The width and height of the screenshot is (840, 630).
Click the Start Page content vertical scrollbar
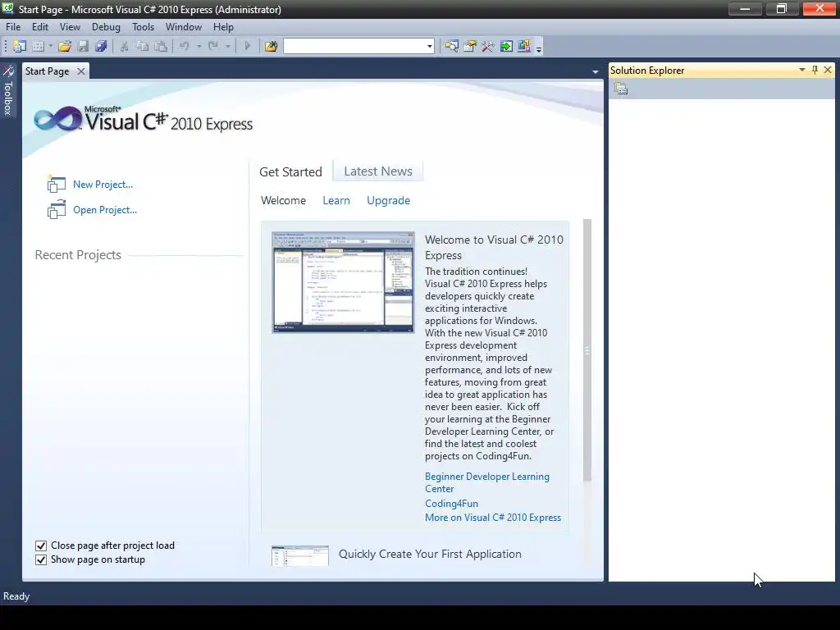[587, 351]
